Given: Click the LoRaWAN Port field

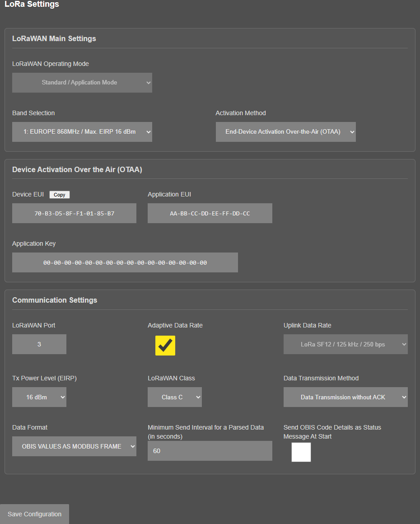Looking at the screenshot, I should [39, 344].
